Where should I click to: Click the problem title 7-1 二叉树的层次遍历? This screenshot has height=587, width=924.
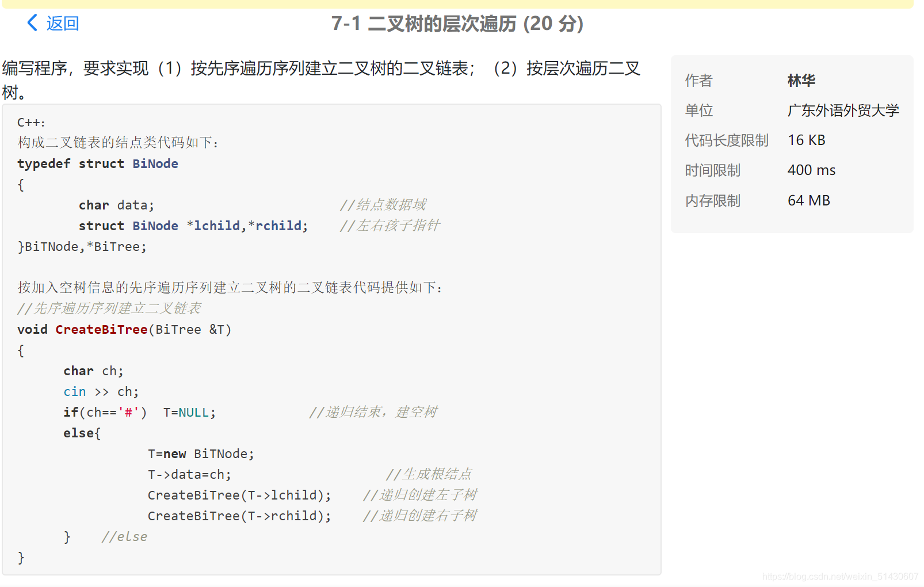pyautogui.click(x=457, y=24)
